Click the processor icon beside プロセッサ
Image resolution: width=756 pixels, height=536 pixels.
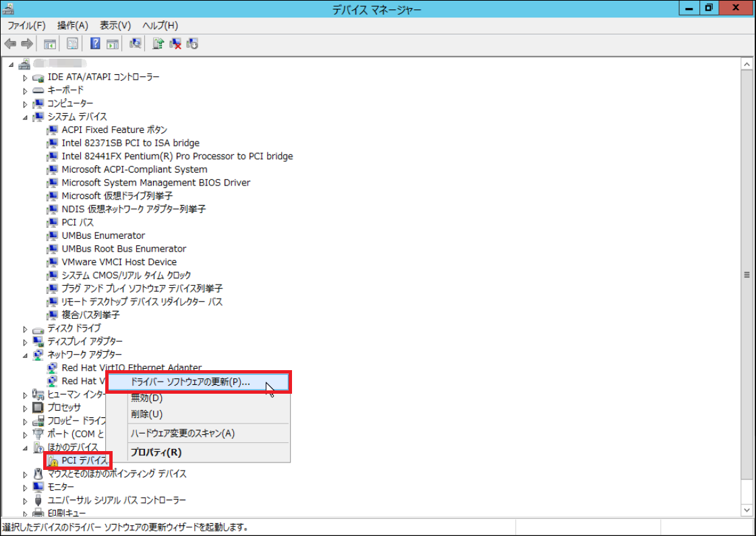point(38,407)
